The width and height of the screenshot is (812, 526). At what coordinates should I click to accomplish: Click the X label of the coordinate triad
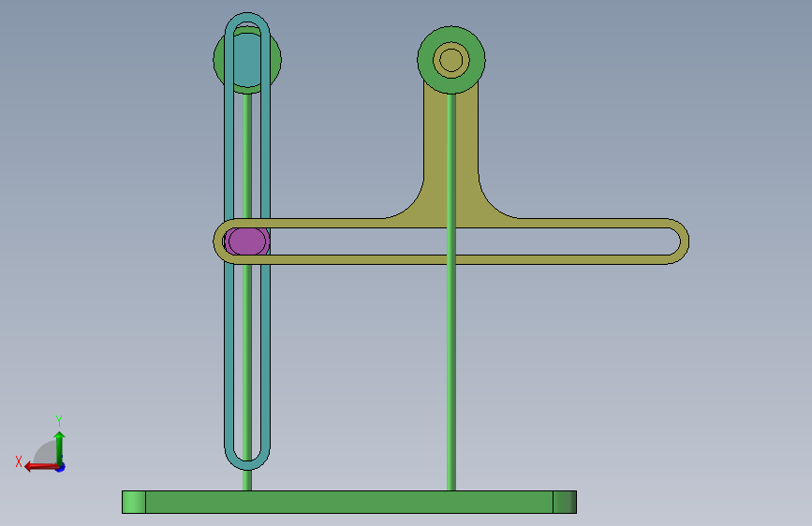tap(19, 461)
